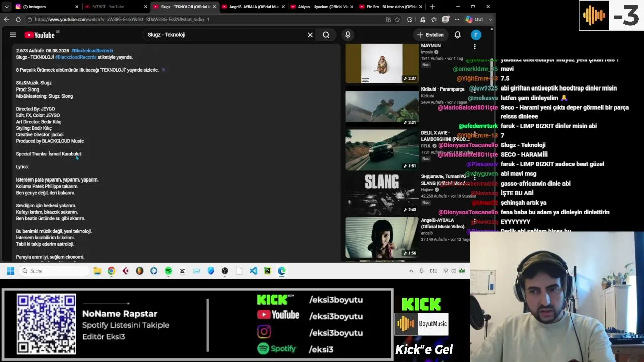
Task: Click the DELIL LAMBORGHINI car thumbnail
Action: [382, 150]
